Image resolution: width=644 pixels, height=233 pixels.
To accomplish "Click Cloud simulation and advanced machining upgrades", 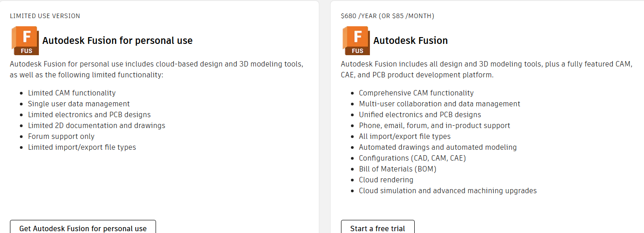I will point(448,190).
